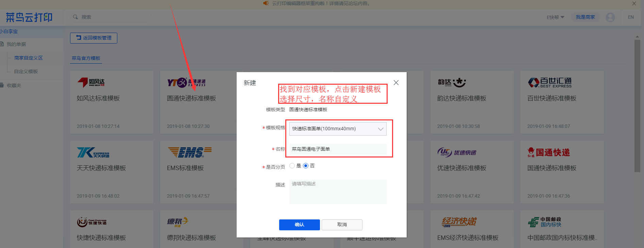Click the EMS标准模板 card title
644x248 pixels.
tap(185, 168)
